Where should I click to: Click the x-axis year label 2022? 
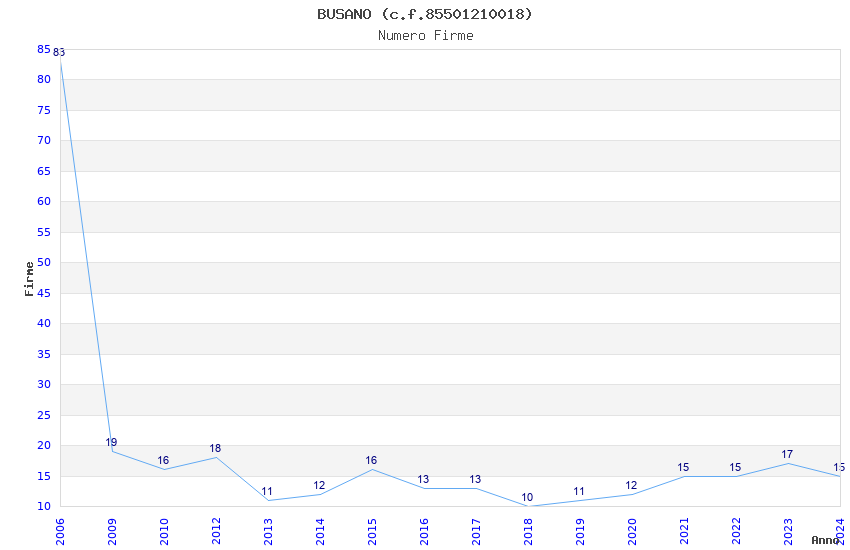click(x=736, y=531)
